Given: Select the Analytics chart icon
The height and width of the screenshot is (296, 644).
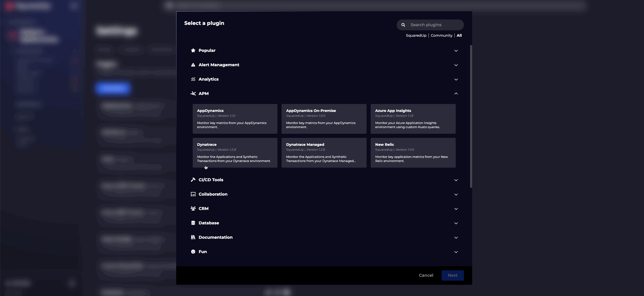Looking at the screenshot, I should tap(193, 79).
